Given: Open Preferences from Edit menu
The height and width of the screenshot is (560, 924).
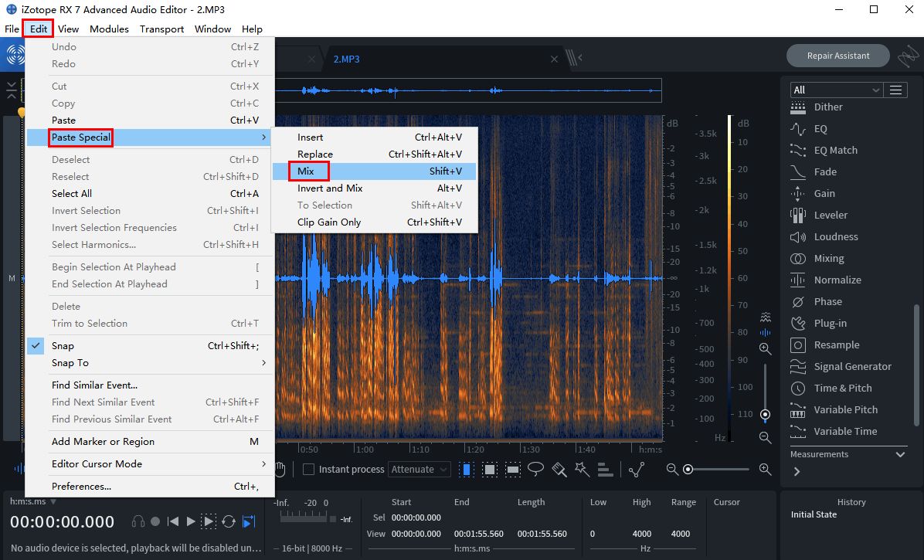Looking at the screenshot, I should (151, 487).
